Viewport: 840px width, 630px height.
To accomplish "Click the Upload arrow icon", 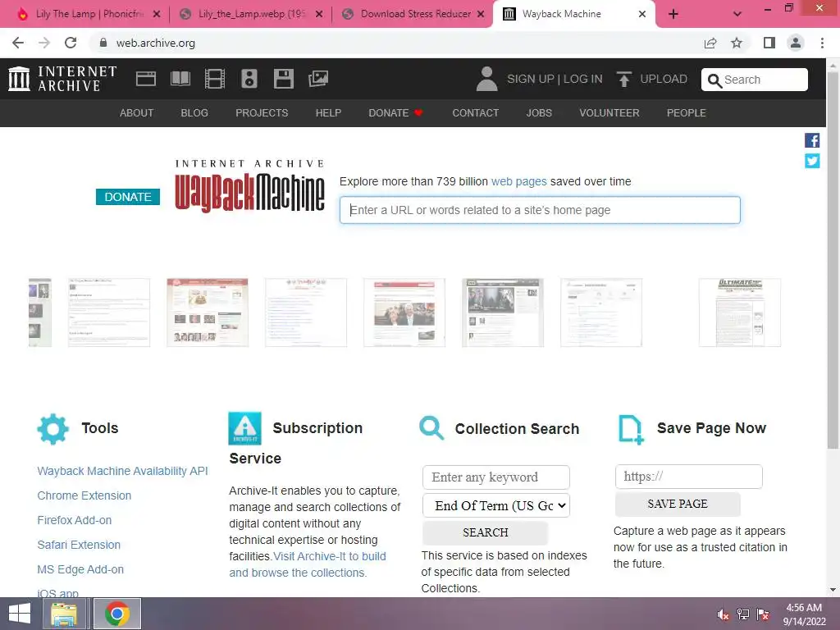I will coord(623,79).
